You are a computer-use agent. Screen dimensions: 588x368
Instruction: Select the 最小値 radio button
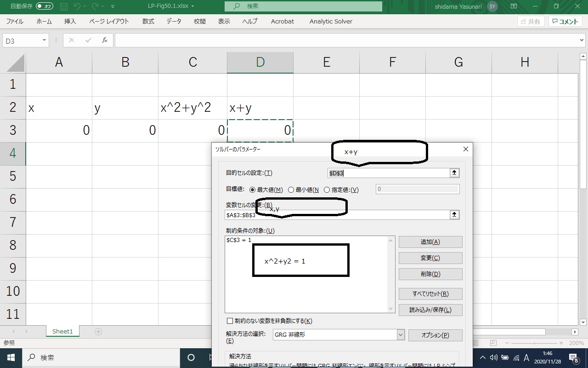[x=291, y=190]
